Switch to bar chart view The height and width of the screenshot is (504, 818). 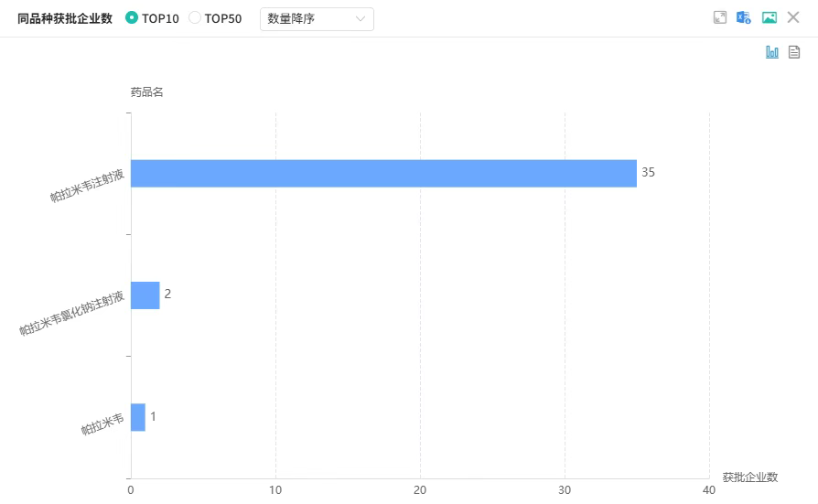tap(772, 53)
